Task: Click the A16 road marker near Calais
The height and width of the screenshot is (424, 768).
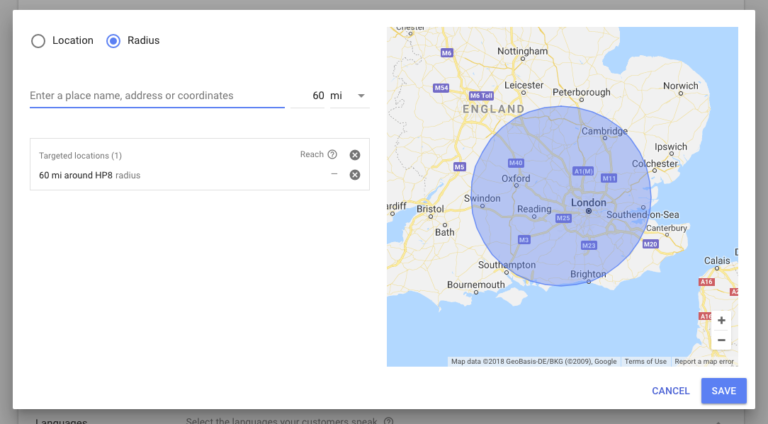Action: click(x=706, y=282)
